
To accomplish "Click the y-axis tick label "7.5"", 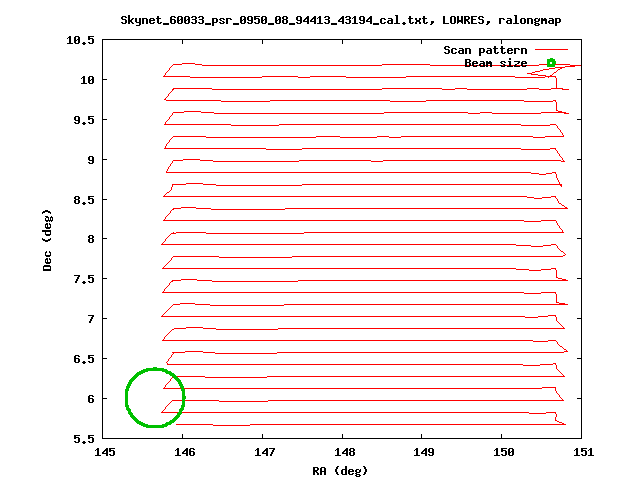I will tap(84, 279).
